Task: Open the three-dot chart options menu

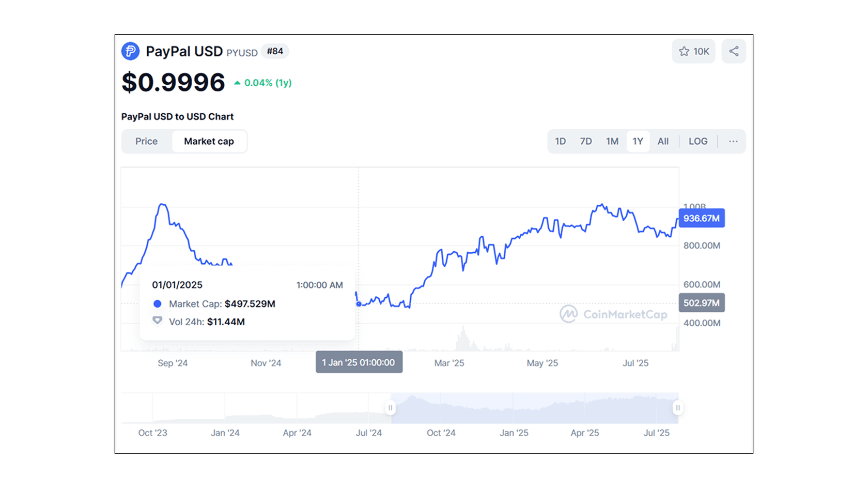Action: [x=733, y=141]
